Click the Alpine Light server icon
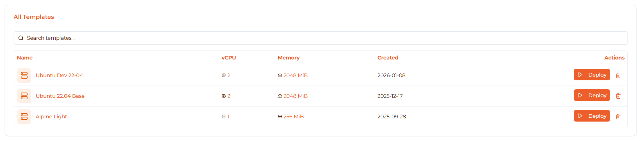This screenshot has width=644, height=141. pyautogui.click(x=24, y=117)
